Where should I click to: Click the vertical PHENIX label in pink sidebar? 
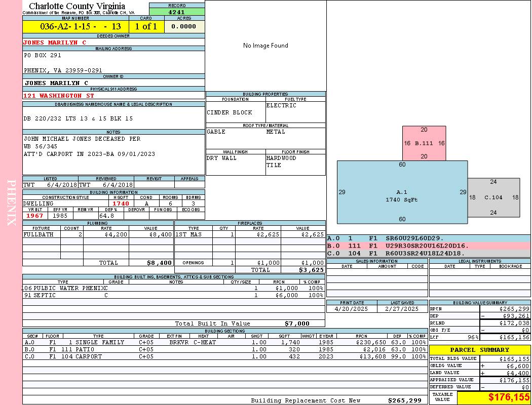(11, 202)
